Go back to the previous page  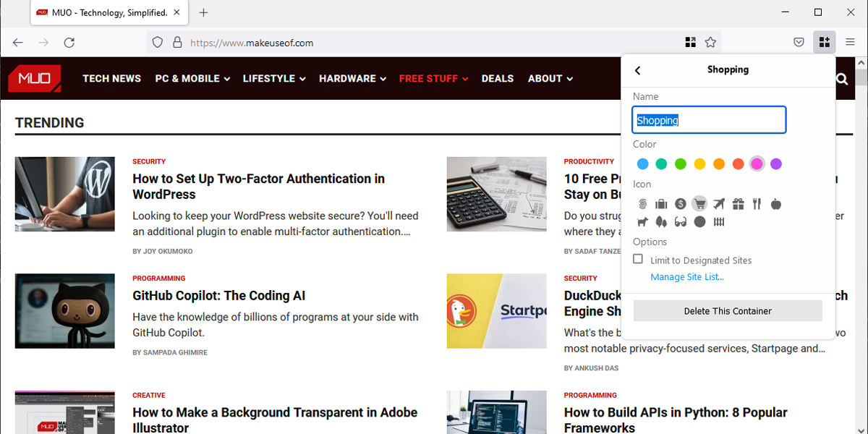point(18,43)
